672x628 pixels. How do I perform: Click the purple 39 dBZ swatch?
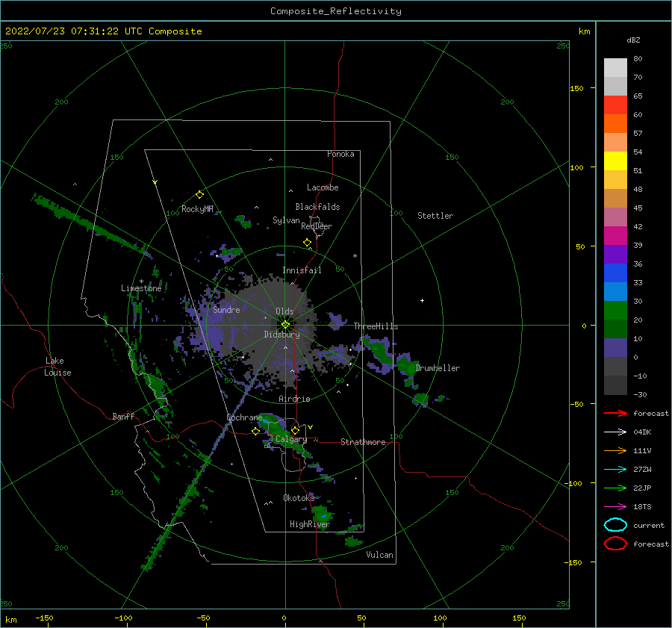(x=615, y=255)
